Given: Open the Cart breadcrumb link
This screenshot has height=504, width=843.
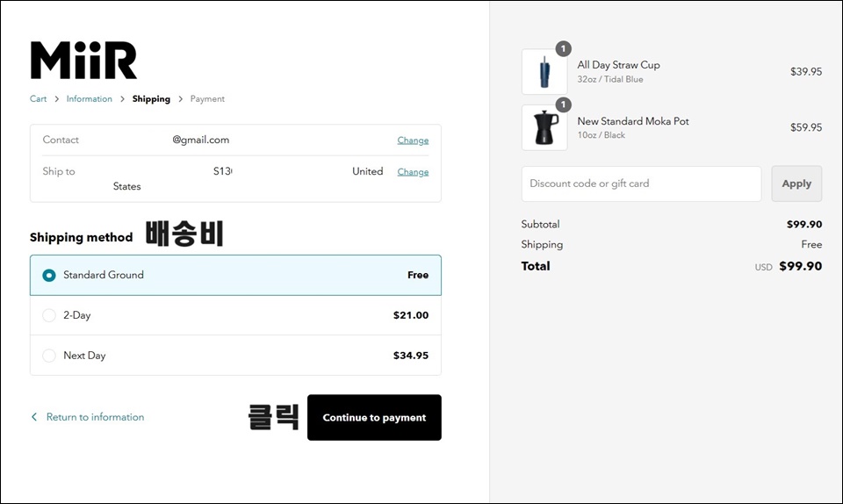Looking at the screenshot, I should click(x=38, y=99).
